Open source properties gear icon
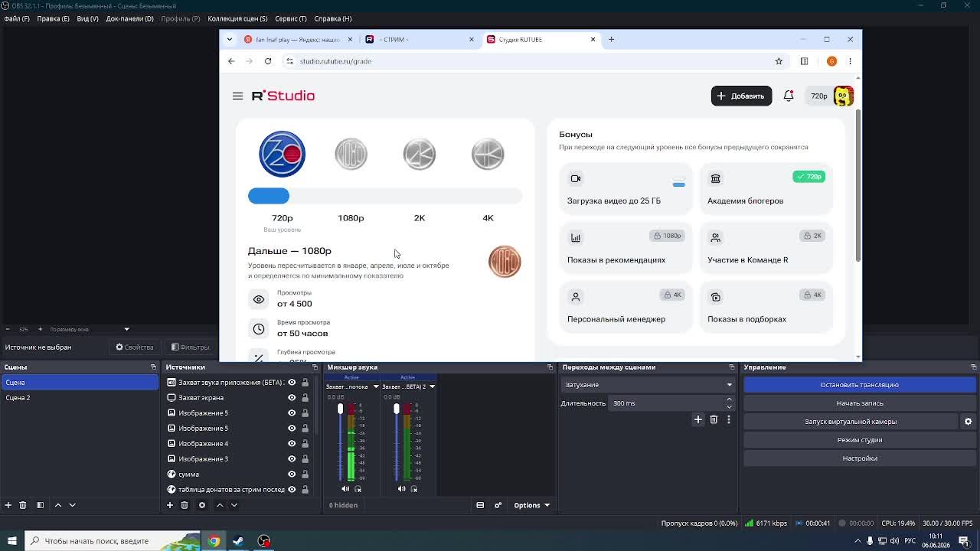This screenshot has height=551, width=980. click(202, 505)
